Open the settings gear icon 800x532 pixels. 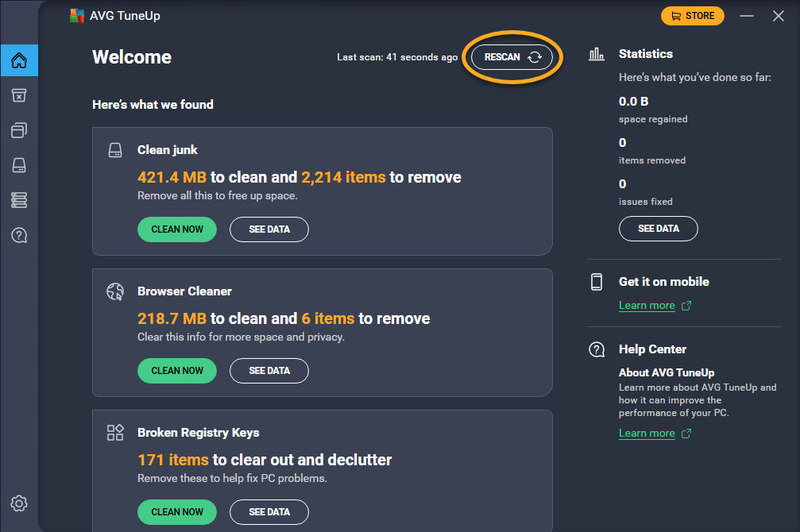click(x=19, y=503)
